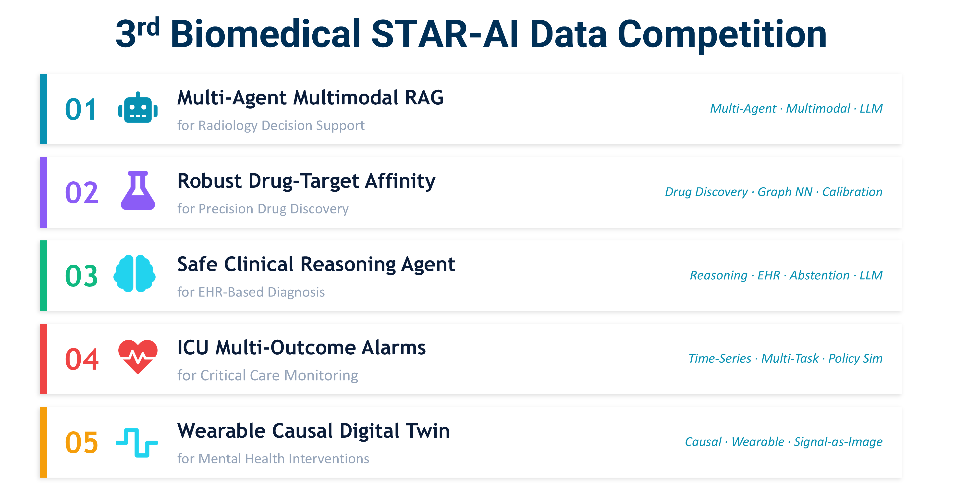Viewport: 980px width, 483px height.
Task: Open the Robust Drug-Target Affinity title
Action: tap(306, 181)
